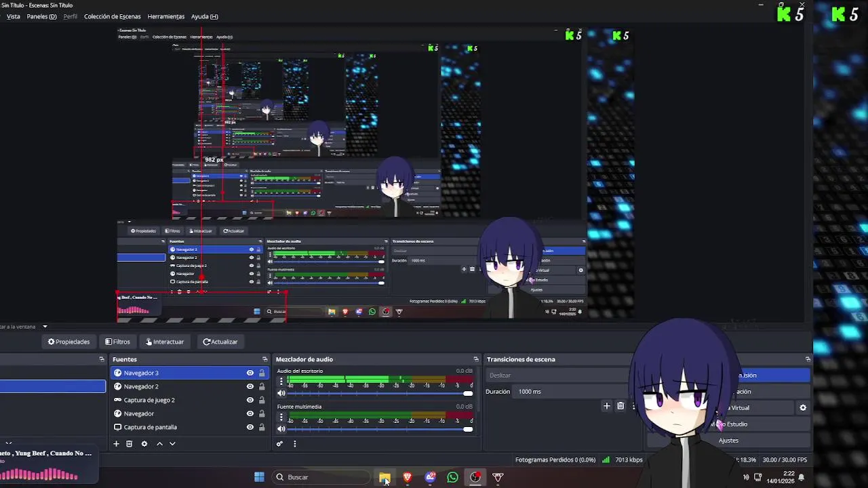Remove selected source with trash icon
This screenshot has width=868, height=488.
129,444
